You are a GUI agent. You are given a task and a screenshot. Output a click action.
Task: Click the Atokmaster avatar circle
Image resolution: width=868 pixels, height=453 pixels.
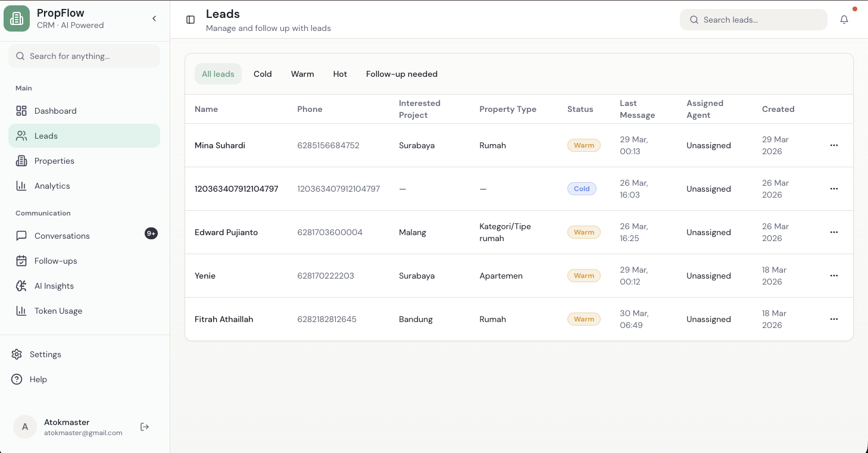[25, 427]
